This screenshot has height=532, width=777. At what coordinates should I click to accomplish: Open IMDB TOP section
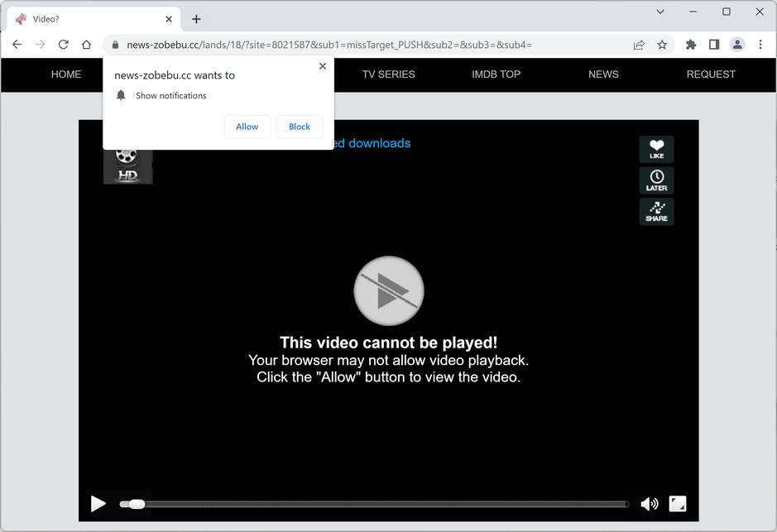tap(496, 74)
